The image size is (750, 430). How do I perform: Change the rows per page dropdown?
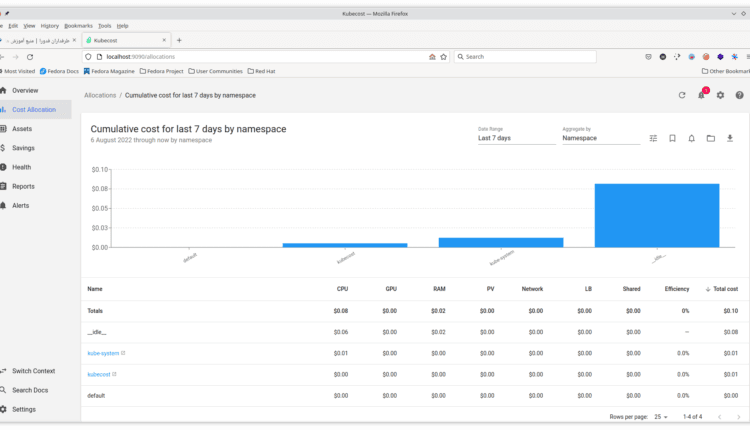coord(662,416)
